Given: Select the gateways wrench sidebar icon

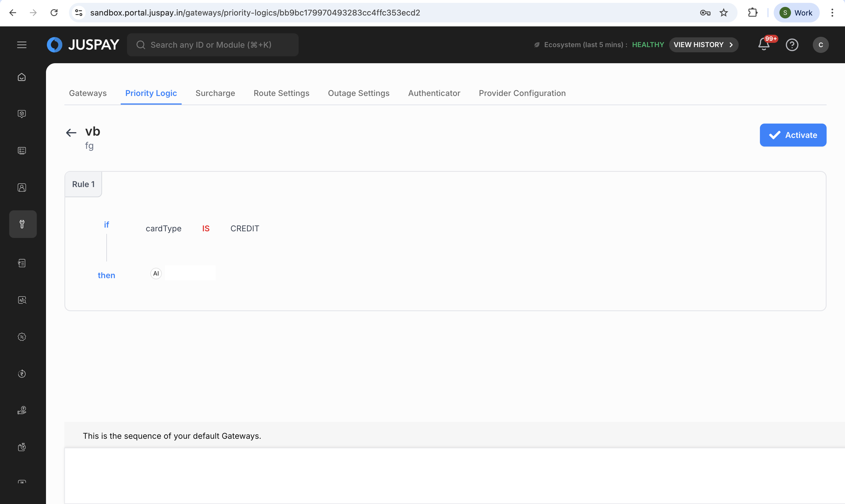Looking at the screenshot, I should point(22,224).
